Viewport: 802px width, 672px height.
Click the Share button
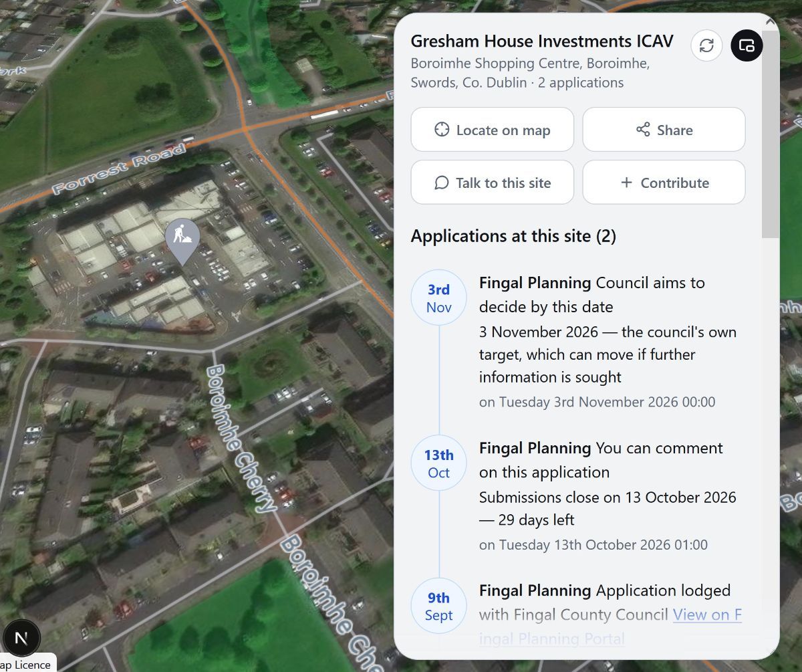[664, 130]
